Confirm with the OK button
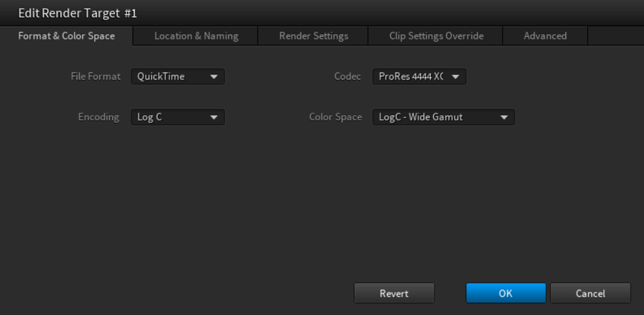The height and width of the screenshot is (315, 644). coord(506,293)
